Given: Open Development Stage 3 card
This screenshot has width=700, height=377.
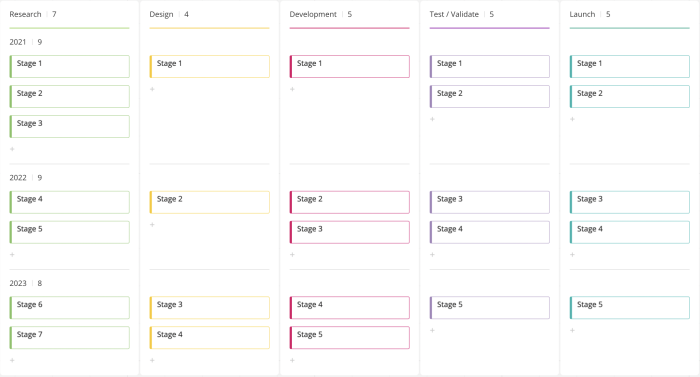Looking at the screenshot, I should click(350, 232).
